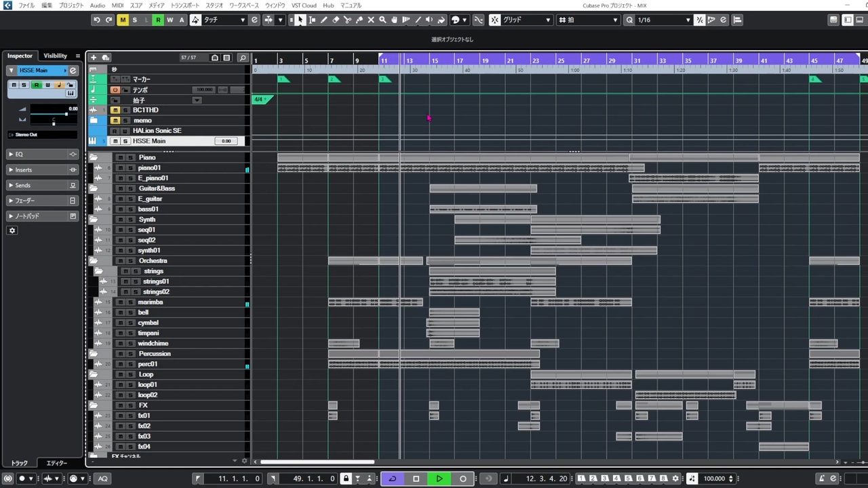Viewport: 868px width, 488px height.
Task: Click the Stereo Out output routing
Action: (x=42, y=135)
